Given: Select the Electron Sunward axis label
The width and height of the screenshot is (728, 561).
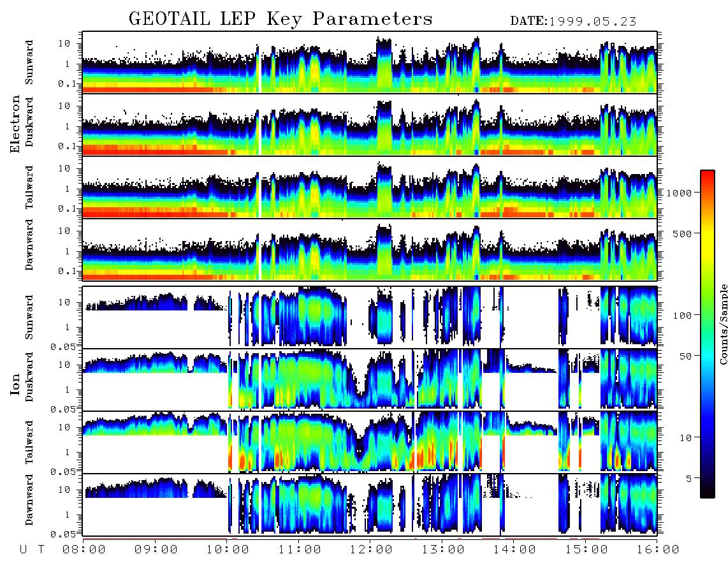Looking at the screenshot, I should [x=29, y=62].
